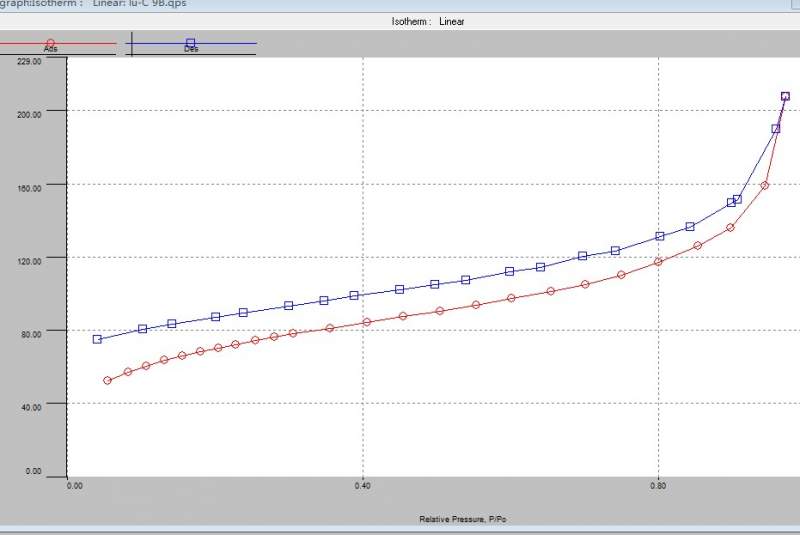Click the lowest-pressure red circle adsorption point
800x535 pixels.
click(107, 380)
